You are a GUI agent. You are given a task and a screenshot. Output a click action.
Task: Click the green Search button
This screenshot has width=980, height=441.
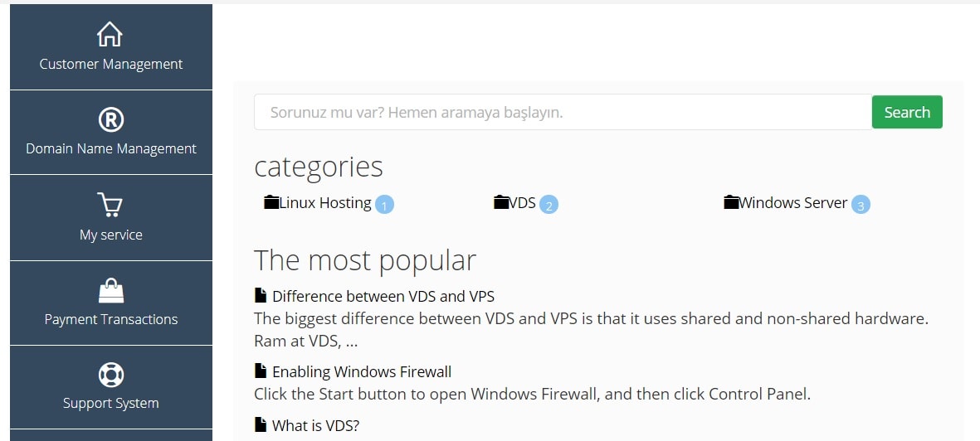[907, 113]
